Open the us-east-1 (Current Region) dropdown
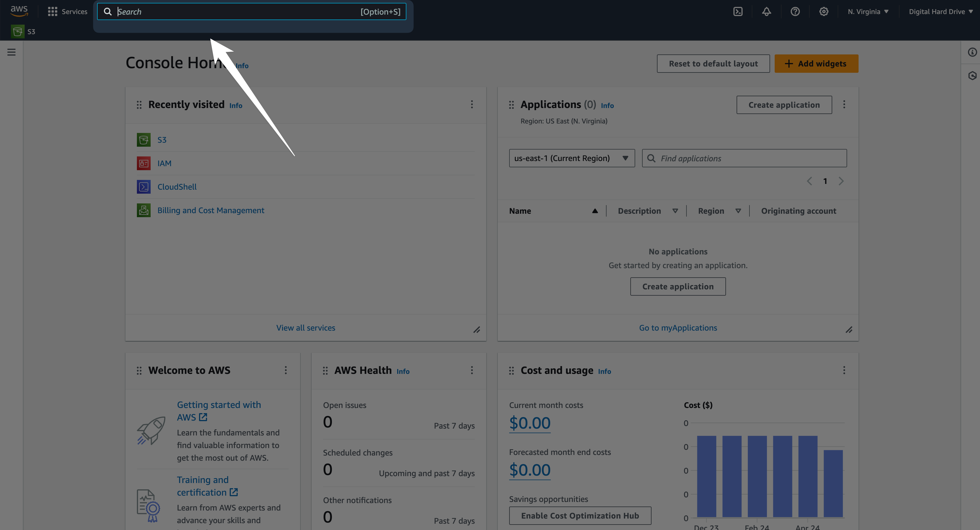Screen dimensions: 980x530 [571, 158]
